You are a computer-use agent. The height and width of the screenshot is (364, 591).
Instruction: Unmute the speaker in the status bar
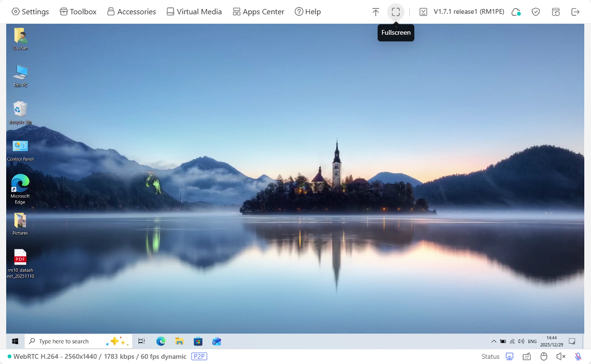point(561,356)
